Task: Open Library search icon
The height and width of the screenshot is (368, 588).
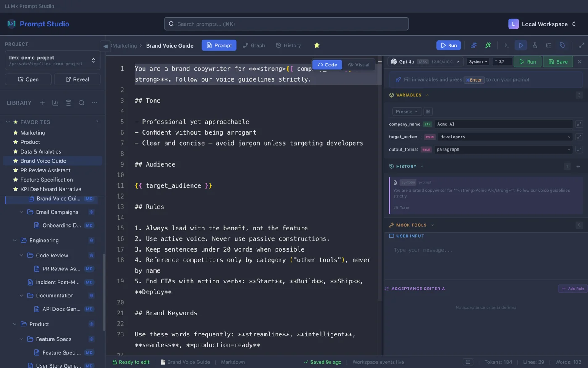Action: (x=81, y=103)
